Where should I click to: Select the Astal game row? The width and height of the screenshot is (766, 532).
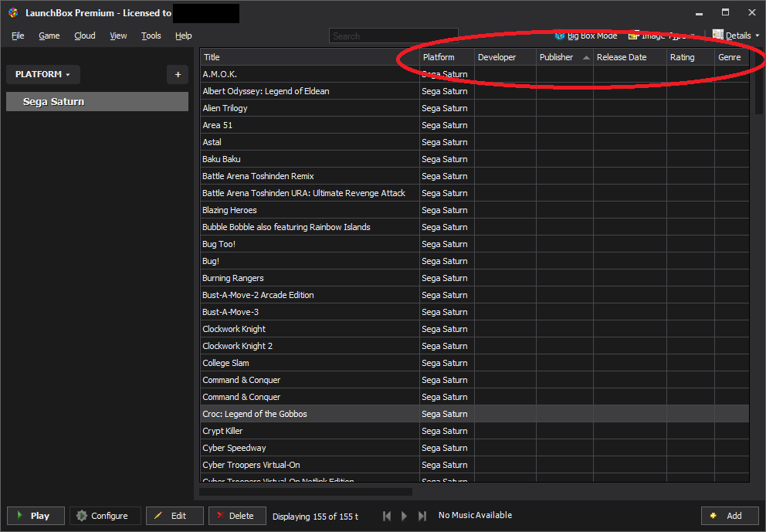point(474,142)
